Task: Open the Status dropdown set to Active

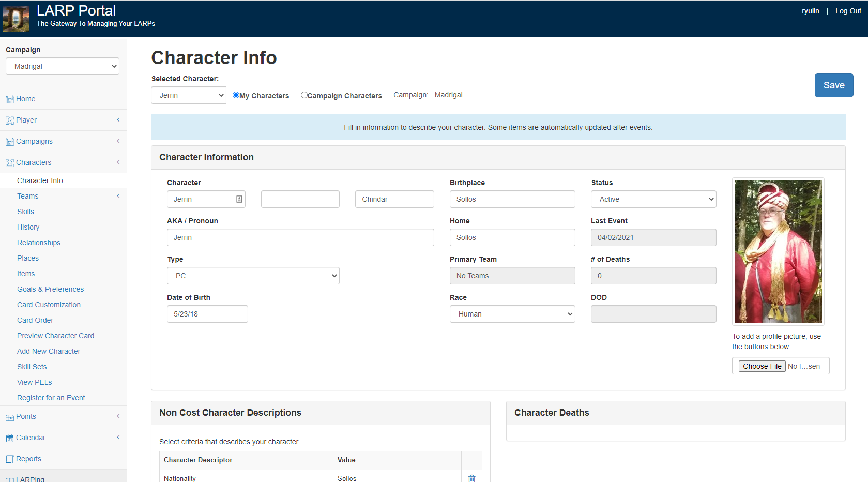Action: click(x=653, y=199)
